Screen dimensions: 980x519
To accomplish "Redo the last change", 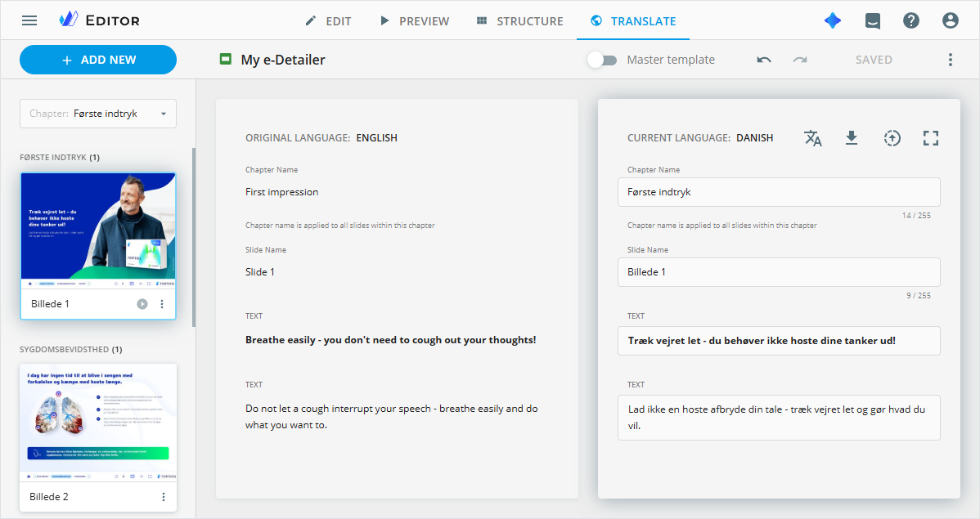I will (x=800, y=60).
